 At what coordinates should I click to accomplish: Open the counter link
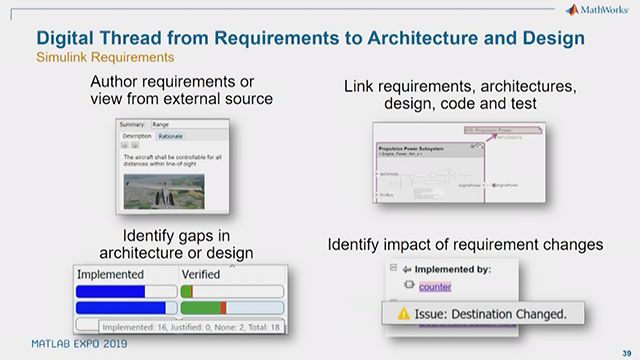tap(435, 287)
